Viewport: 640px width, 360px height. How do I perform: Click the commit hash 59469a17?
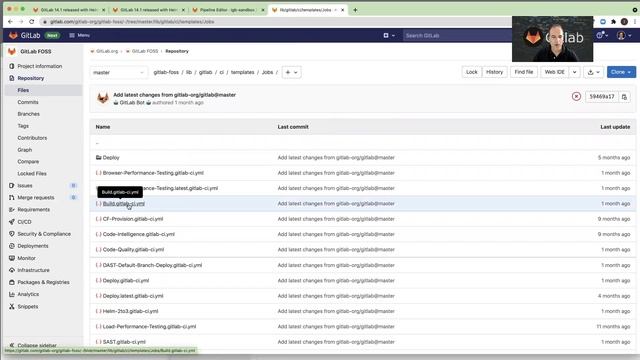coord(602,97)
